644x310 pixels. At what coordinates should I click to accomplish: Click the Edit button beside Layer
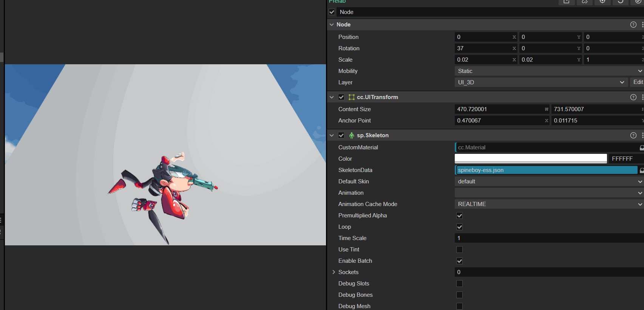(638, 82)
